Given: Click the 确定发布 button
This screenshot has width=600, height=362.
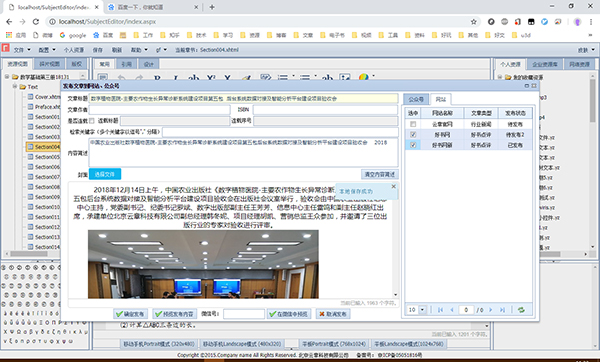Looking at the screenshot, I should point(130,314).
